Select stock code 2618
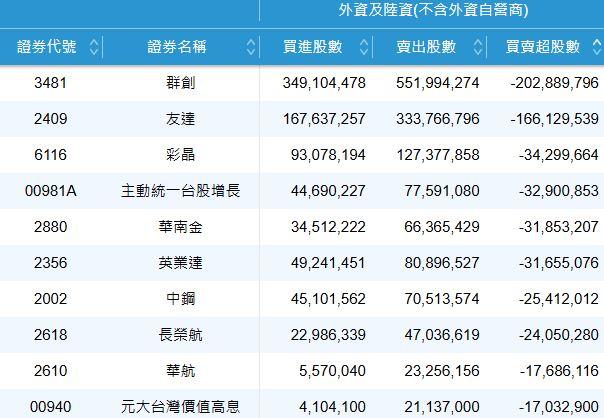The width and height of the screenshot is (604, 418). [x=50, y=335]
